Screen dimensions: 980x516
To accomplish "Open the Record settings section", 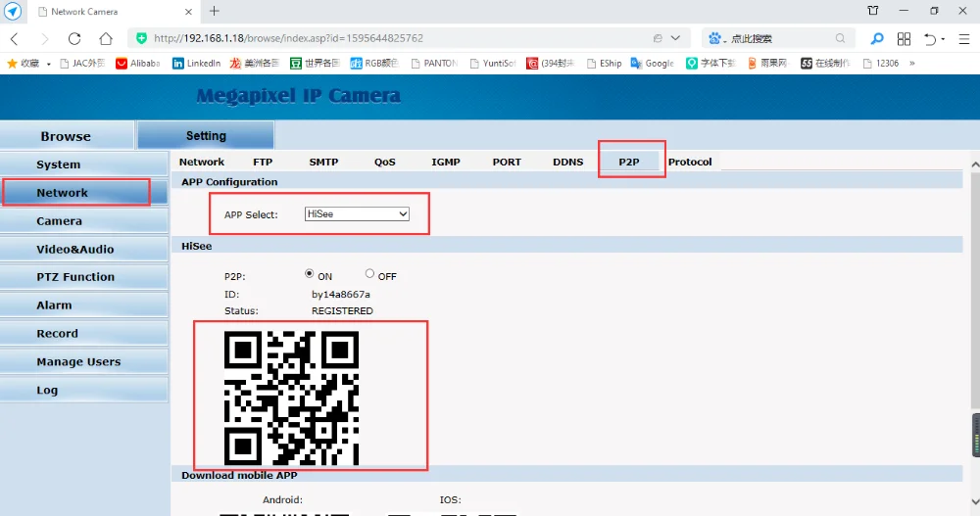I will point(83,333).
